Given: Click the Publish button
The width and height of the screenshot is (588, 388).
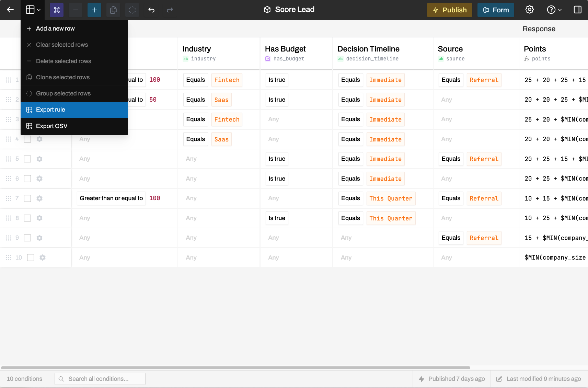Looking at the screenshot, I should tap(449, 10).
